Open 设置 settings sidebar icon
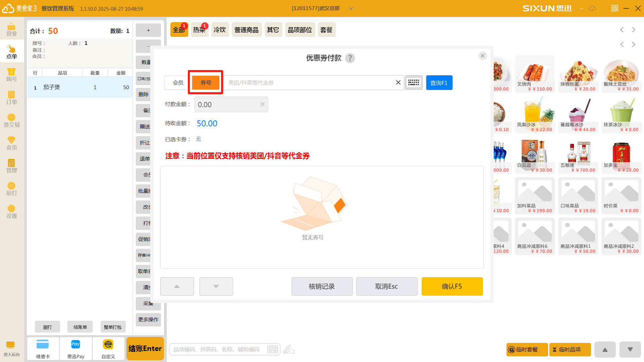This screenshot has height=362, width=644. click(11, 212)
